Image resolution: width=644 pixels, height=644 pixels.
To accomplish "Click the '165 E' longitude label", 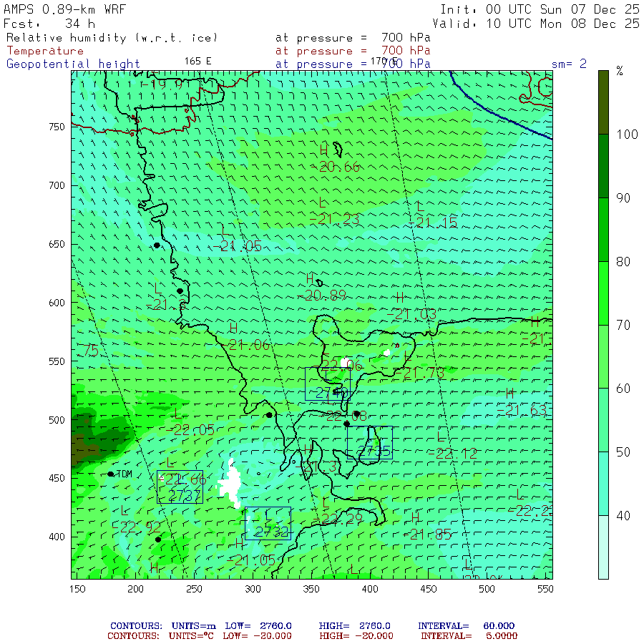I will click(197, 62).
